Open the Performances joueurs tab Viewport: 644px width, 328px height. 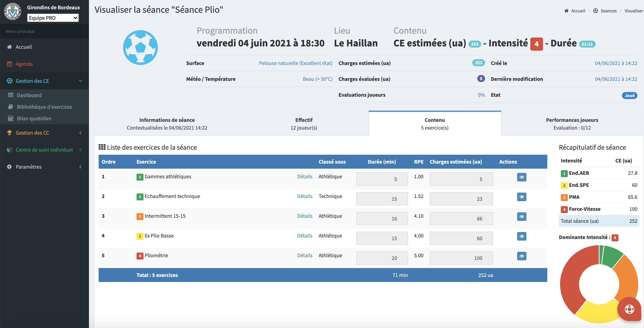(x=572, y=124)
